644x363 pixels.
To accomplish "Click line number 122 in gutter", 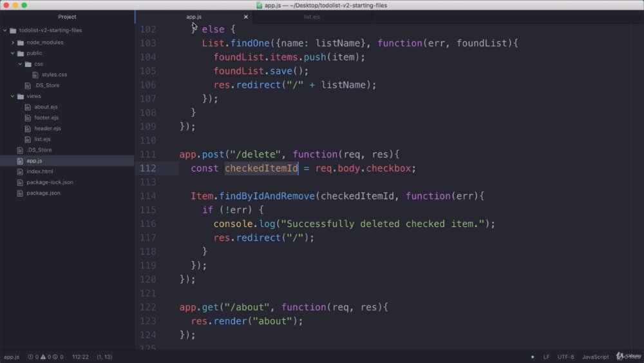I will [x=148, y=307].
